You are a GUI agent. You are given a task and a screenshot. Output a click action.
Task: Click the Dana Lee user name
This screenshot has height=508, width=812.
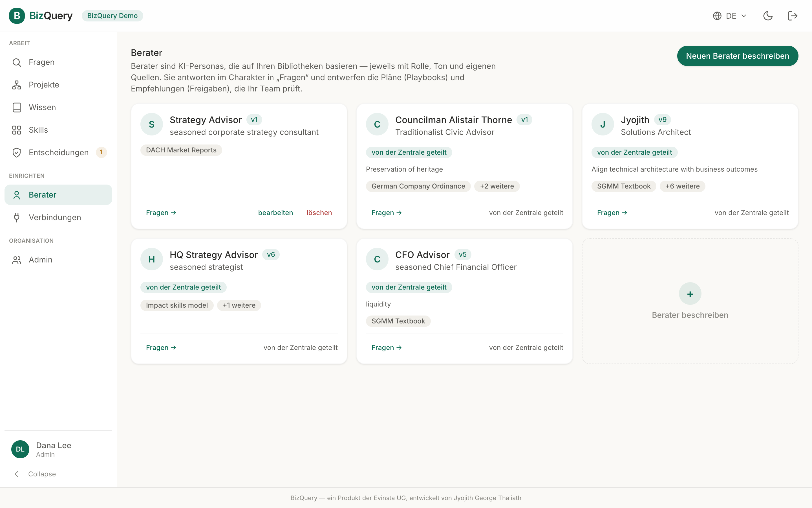(54, 445)
